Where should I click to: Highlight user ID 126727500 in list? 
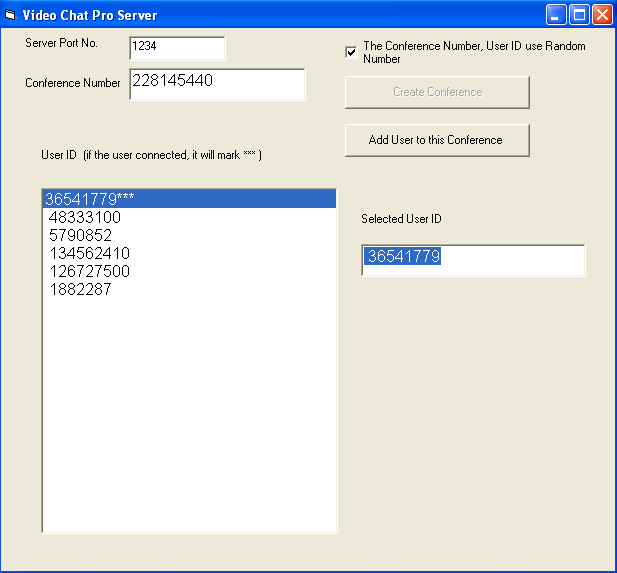click(89, 271)
